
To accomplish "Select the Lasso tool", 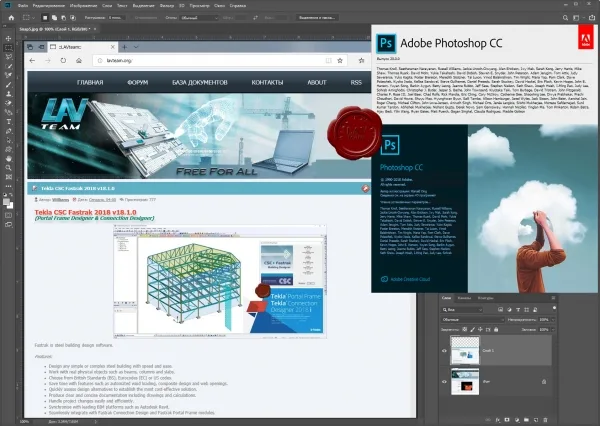I will coord(8,57).
